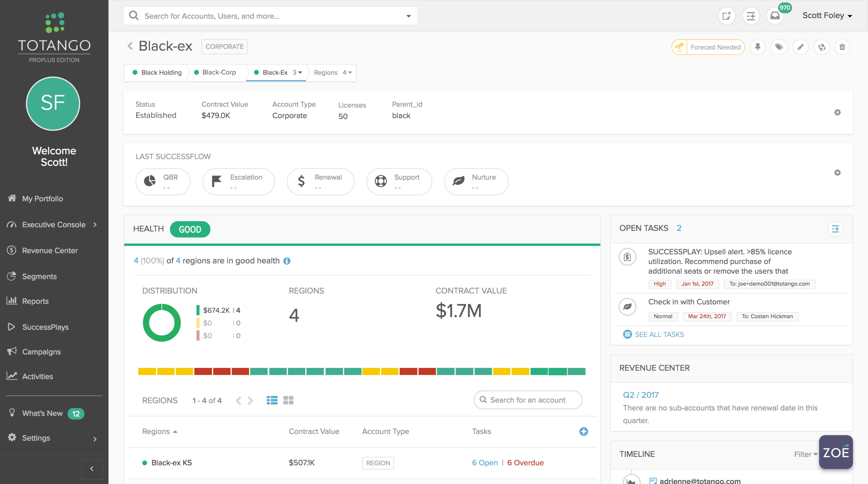
Task: Open attributes settings gear next to Parent_id
Action: [x=837, y=112]
